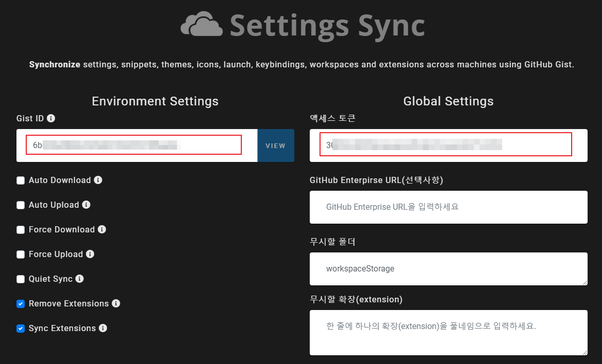Uncheck the Sync Extensions checkbox
The height and width of the screenshot is (364, 602).
21,329
